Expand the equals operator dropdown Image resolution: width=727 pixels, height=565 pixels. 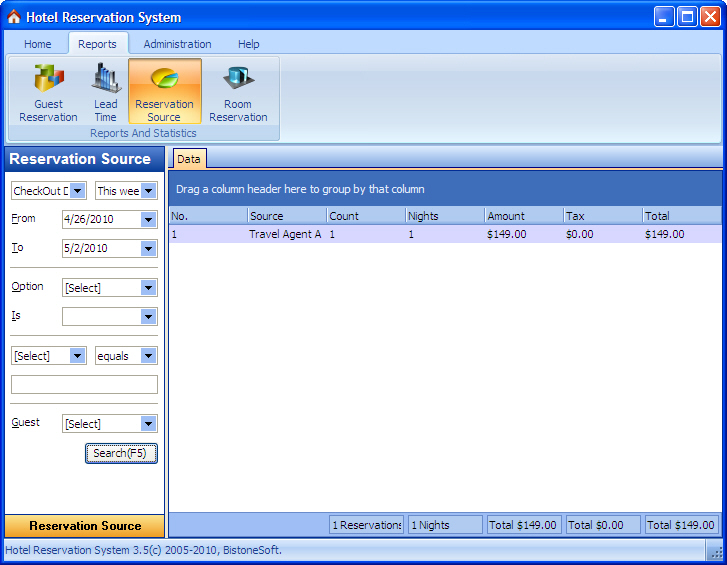[148, 356]
